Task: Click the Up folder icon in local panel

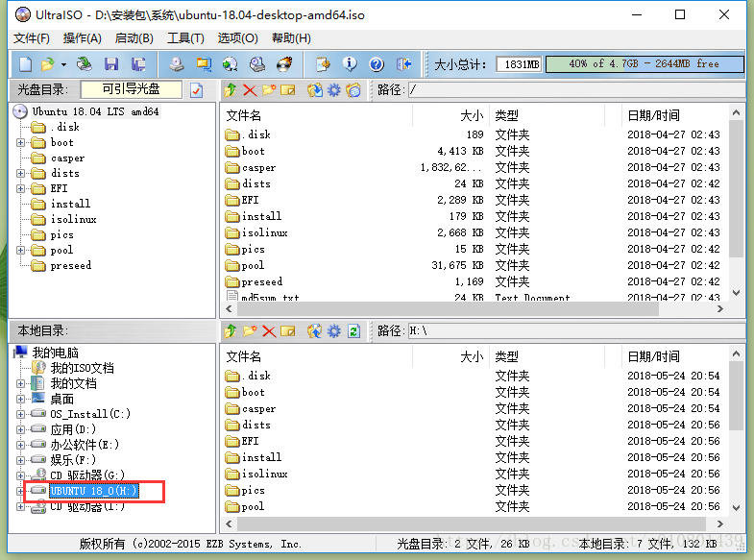Action: (231, 331)
